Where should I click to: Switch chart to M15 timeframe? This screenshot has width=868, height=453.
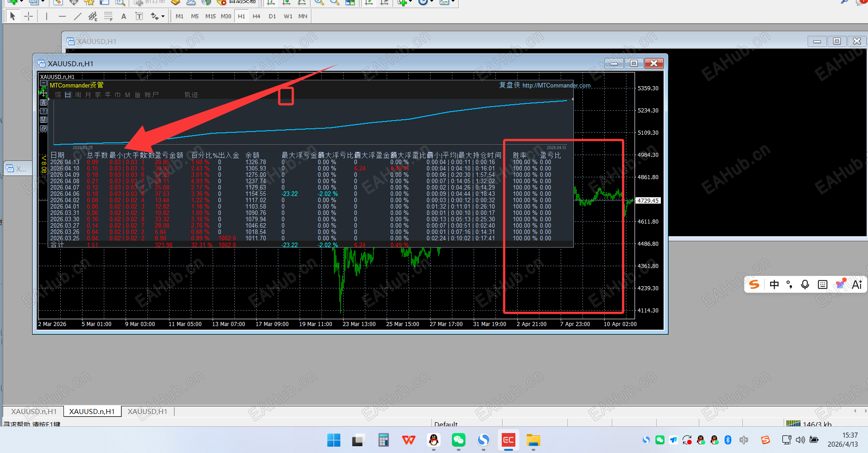tap(210, 16)
